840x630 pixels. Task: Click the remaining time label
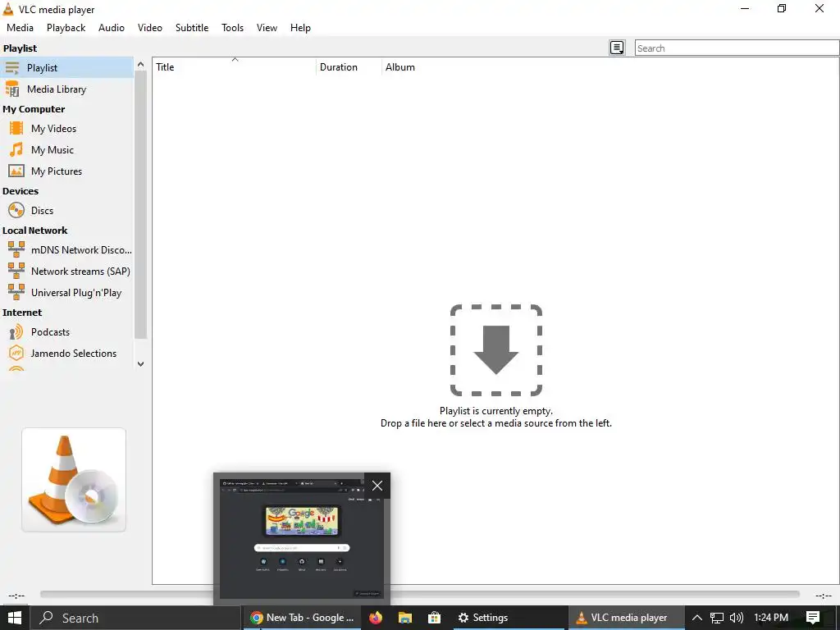pyautogui.click(x=824, y=596)
